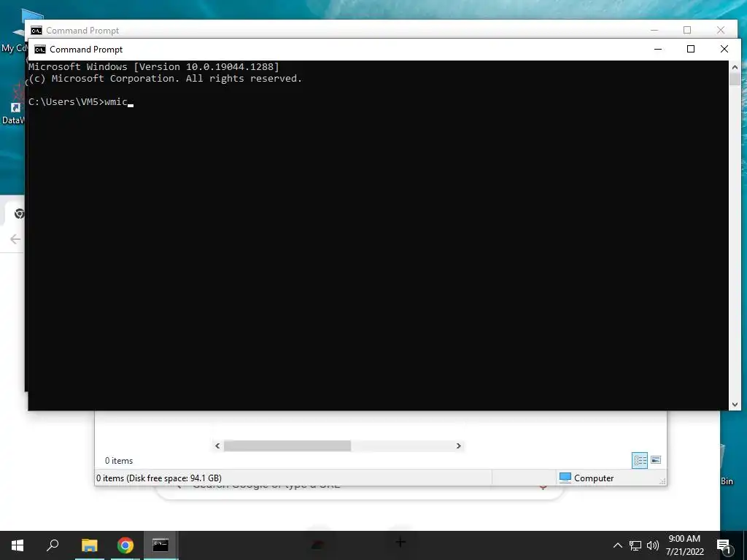Click the Chrome back arrow behind the Command Prompt
The image size is (747, 560).
15,239
